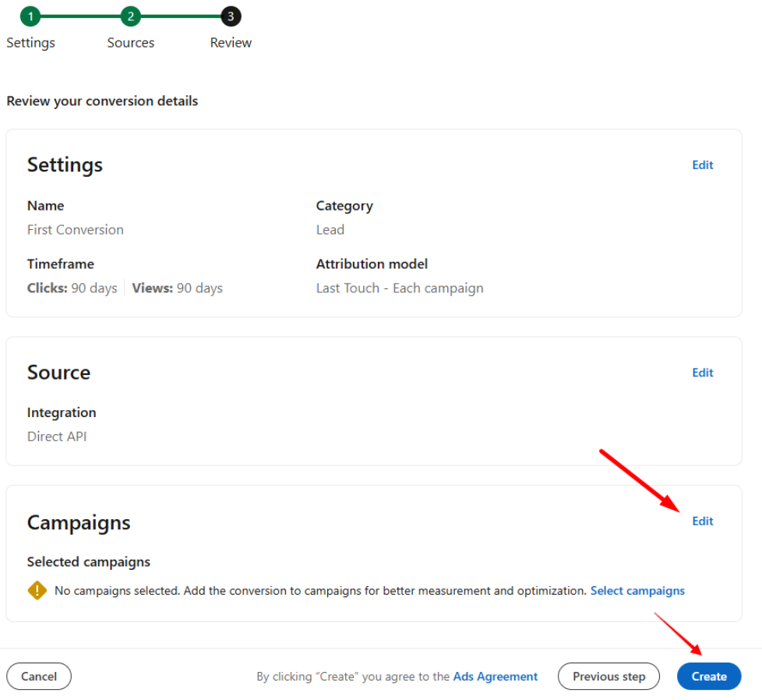Click the 'Integration' label
762x700 pixels.
tap(62, 412)
